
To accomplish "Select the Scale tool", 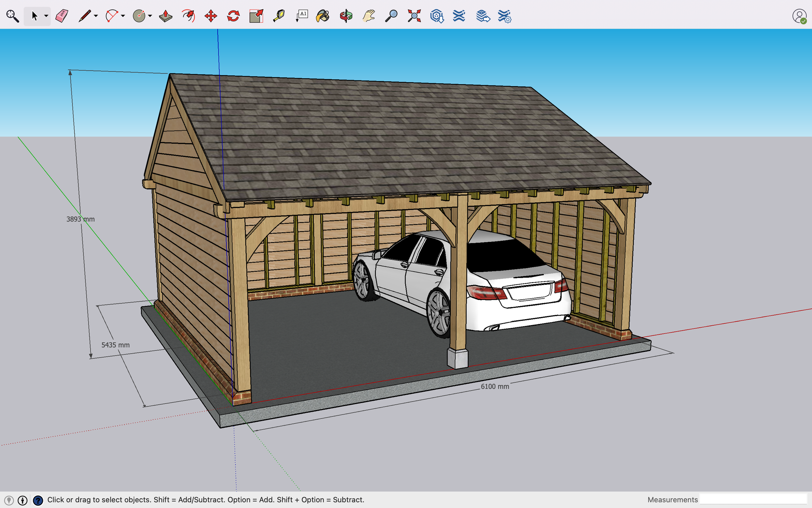I will 256,16.
